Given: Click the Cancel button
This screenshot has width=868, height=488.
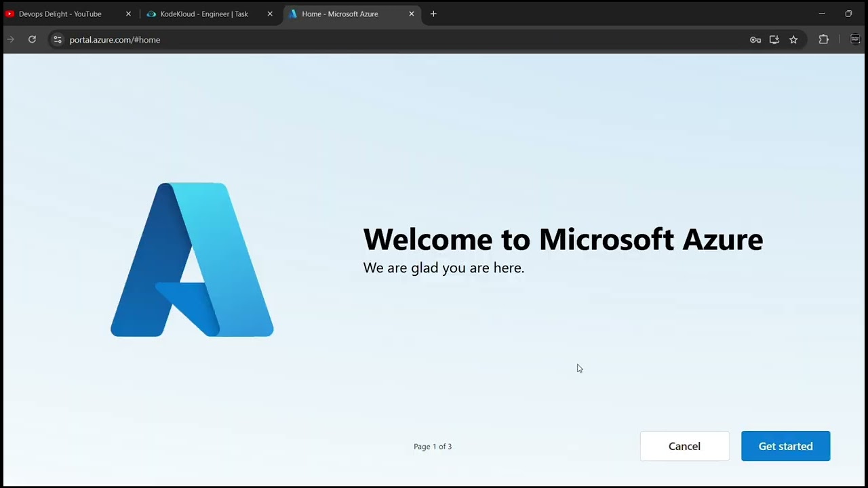Looking at the screenshot, I should 684,446.
